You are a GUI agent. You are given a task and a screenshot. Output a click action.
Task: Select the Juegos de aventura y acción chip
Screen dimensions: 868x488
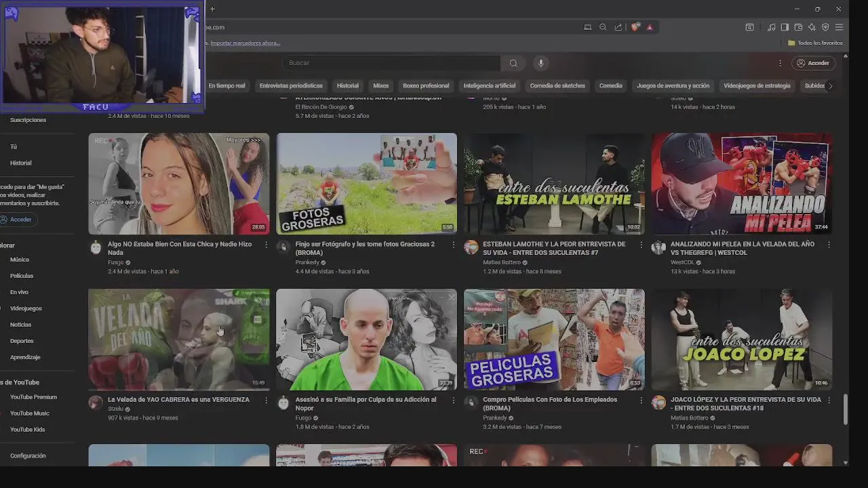tap(673, 86)
